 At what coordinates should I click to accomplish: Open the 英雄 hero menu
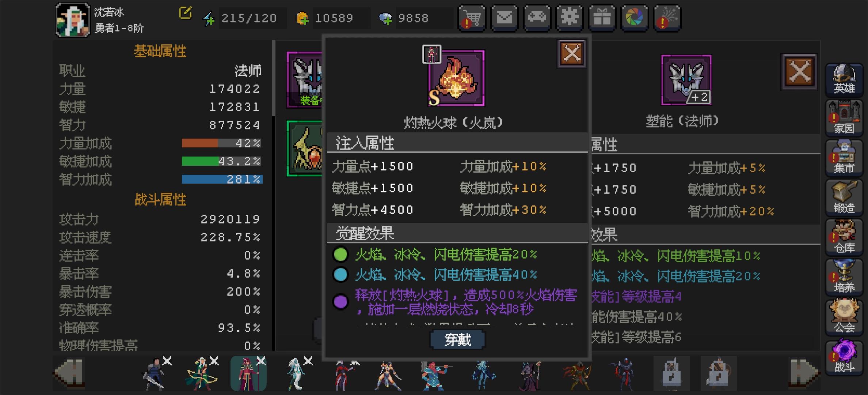click(x=844, y=79)
